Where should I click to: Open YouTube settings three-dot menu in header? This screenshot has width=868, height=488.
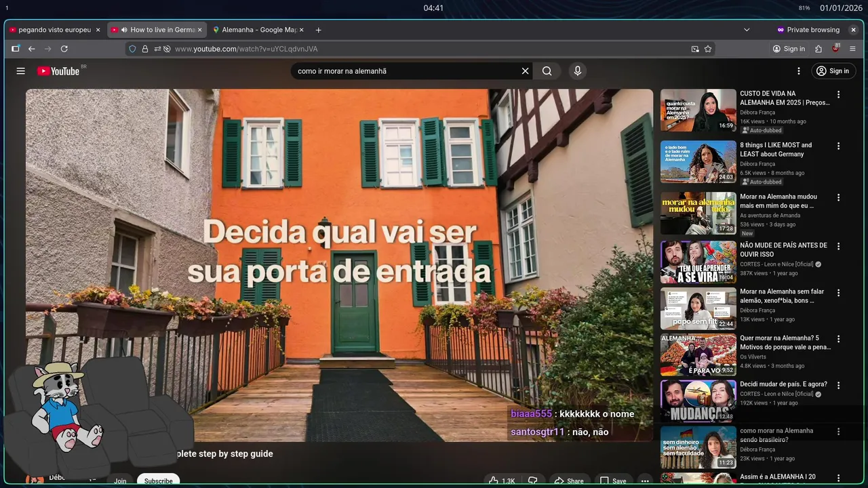coord(799,71)
